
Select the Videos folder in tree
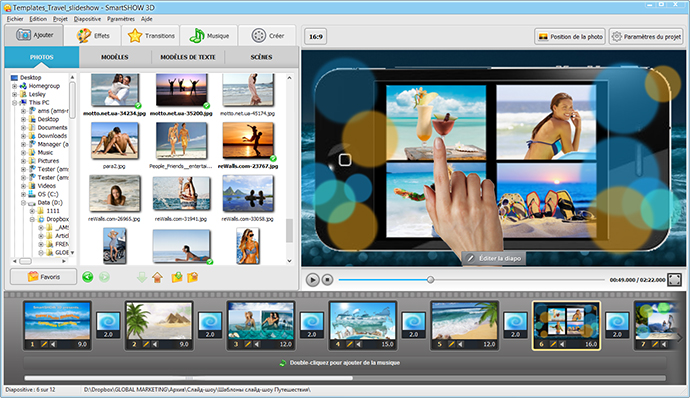[47, 186]
